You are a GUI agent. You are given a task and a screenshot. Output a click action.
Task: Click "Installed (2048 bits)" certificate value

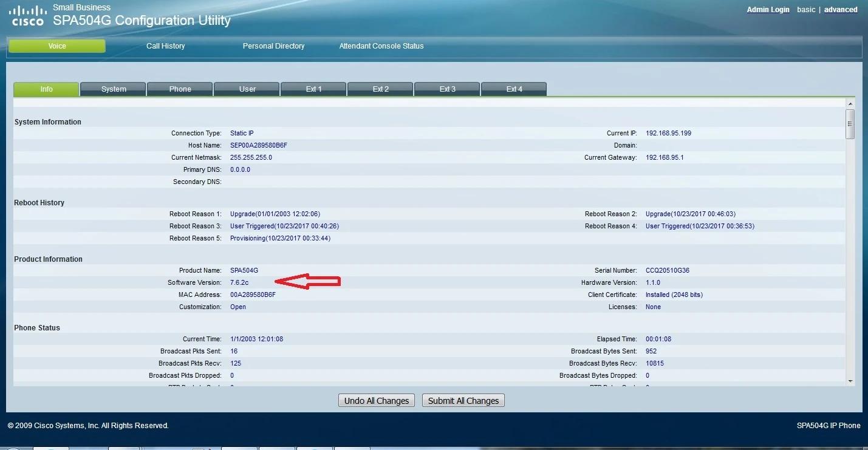click(x=674, y=295)
